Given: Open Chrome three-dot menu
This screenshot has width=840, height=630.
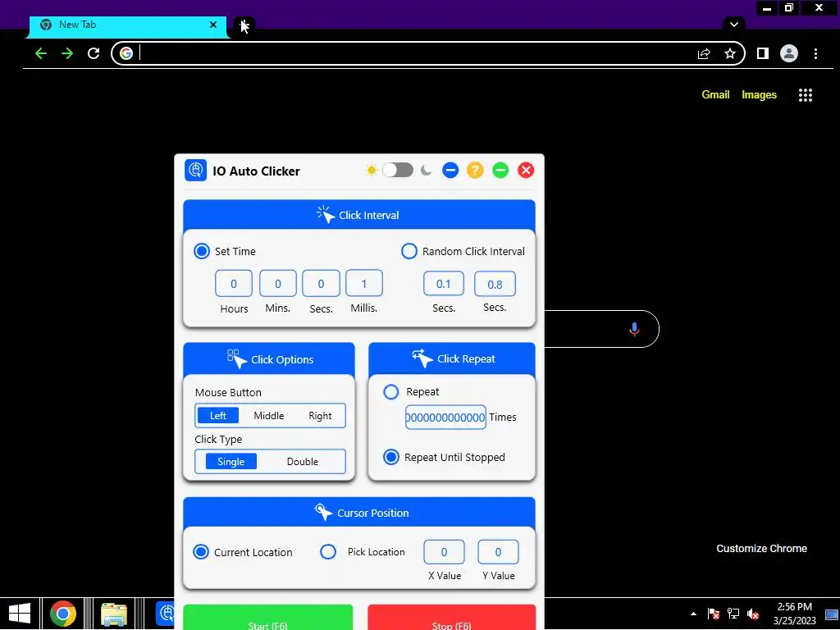Looking at the screenshot, I should [815, 53].
